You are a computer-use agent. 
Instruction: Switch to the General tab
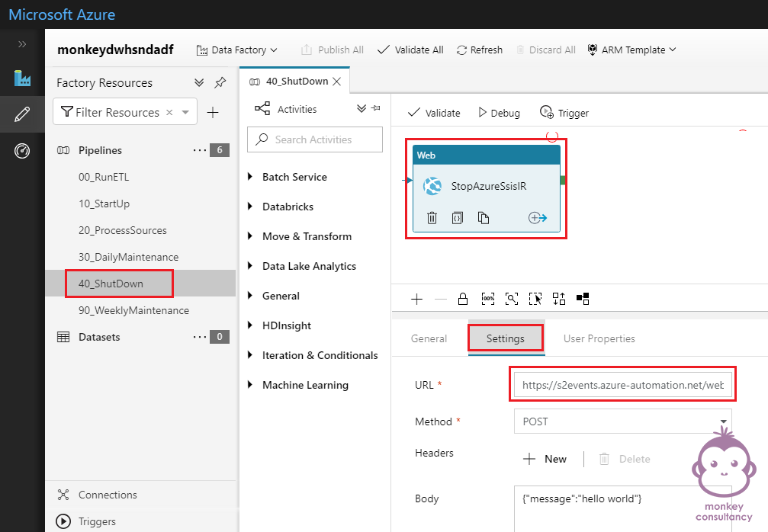tap(429, 338)
